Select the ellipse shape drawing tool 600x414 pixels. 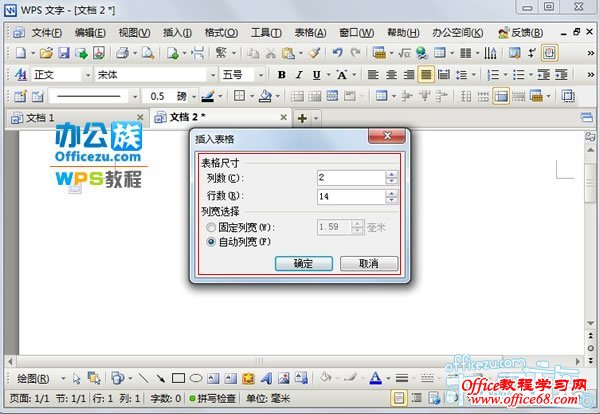pyautogui.click(x=195, y=378)
